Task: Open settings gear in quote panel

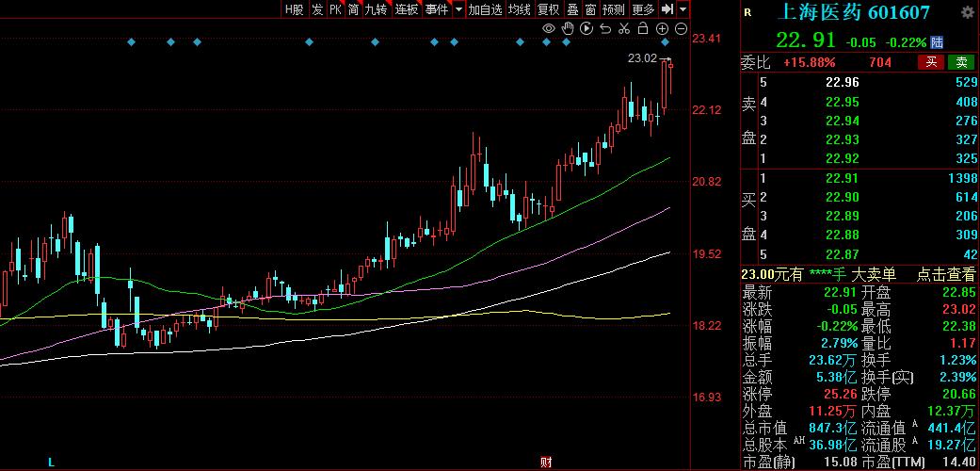Action: [x=968, y=12]
